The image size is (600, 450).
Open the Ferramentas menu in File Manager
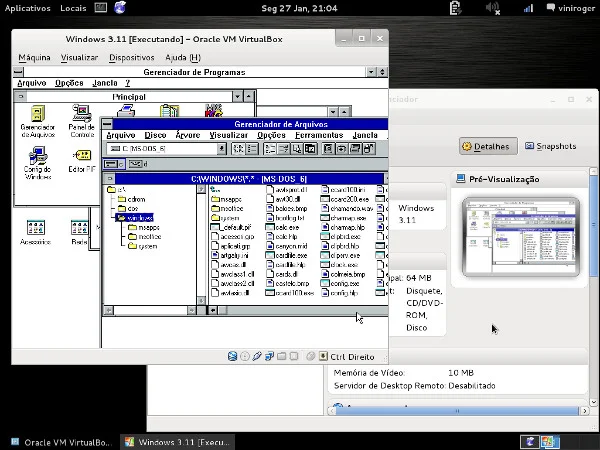(x=319, y=135)
